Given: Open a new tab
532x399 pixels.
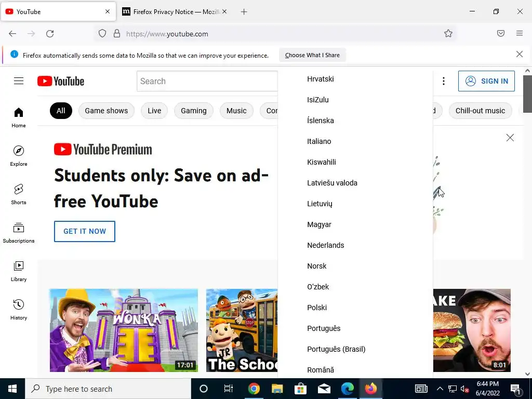Looking at the screenshot, I should pos(244,12).
